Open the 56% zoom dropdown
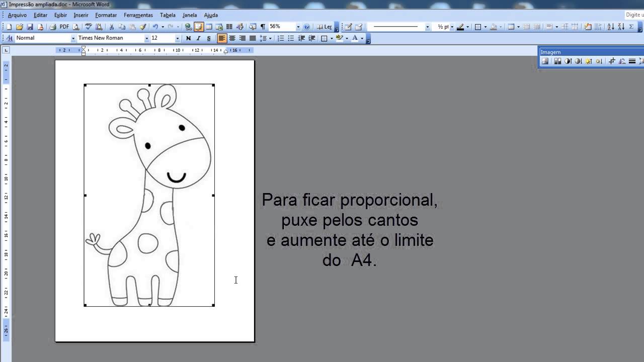 pos(298,27)
